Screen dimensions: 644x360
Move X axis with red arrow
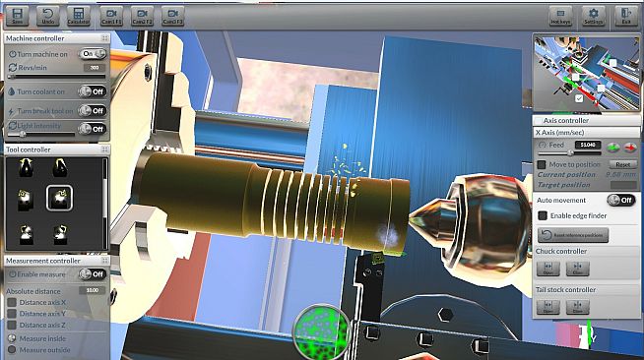[x=630, y=147]
